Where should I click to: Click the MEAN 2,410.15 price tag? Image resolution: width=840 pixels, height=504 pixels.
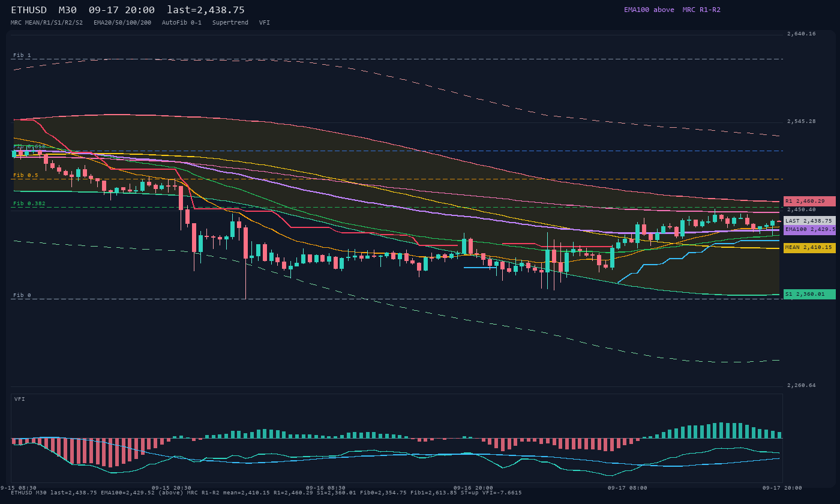click(x=809, y=248)
